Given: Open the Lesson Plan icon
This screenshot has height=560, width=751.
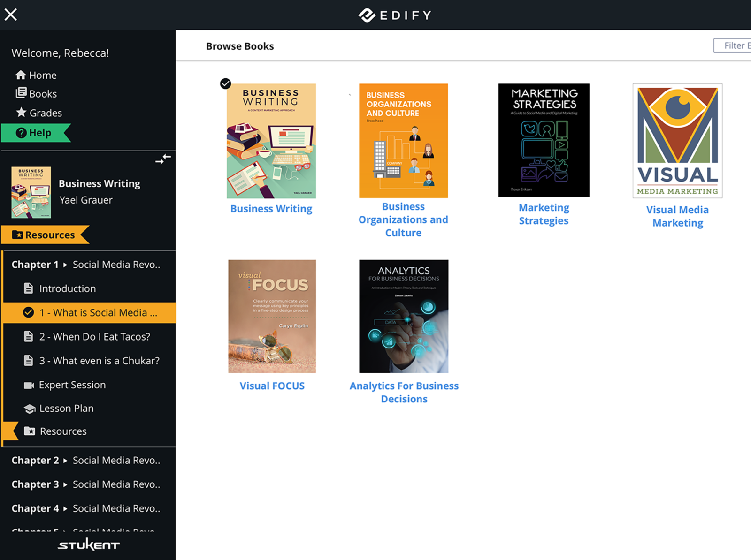Looking at the screenshot, I should click(29, 408).
